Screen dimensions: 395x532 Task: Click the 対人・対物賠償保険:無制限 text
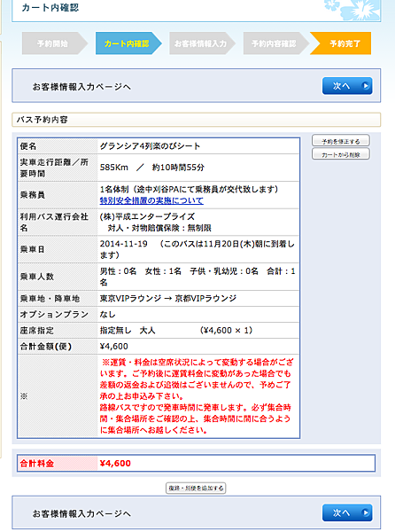[159, 228]
